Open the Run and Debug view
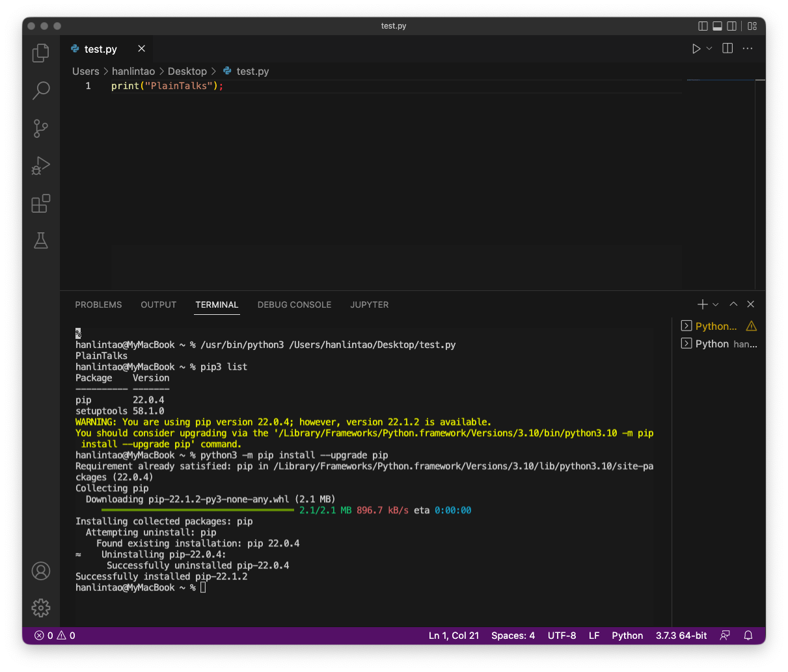The height and width of the screenshot is (672, 788). [x=41, y=166]
